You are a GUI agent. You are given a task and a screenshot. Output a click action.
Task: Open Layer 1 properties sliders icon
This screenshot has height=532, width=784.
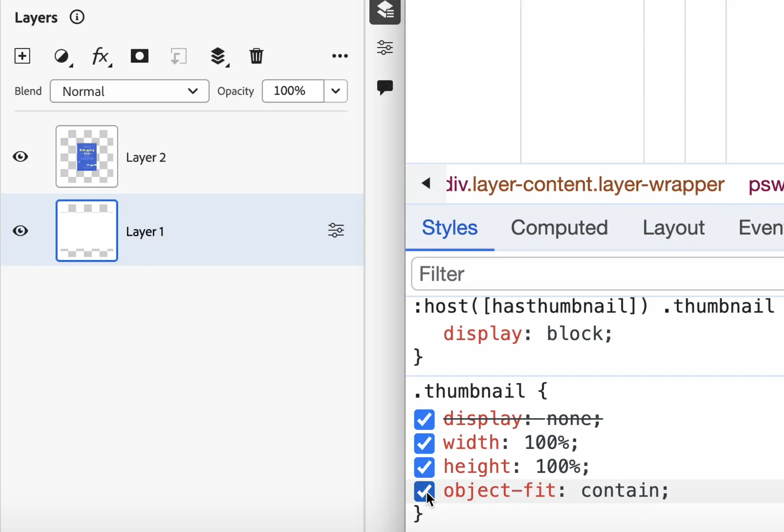pyautogui.click(x=336, y=230)
